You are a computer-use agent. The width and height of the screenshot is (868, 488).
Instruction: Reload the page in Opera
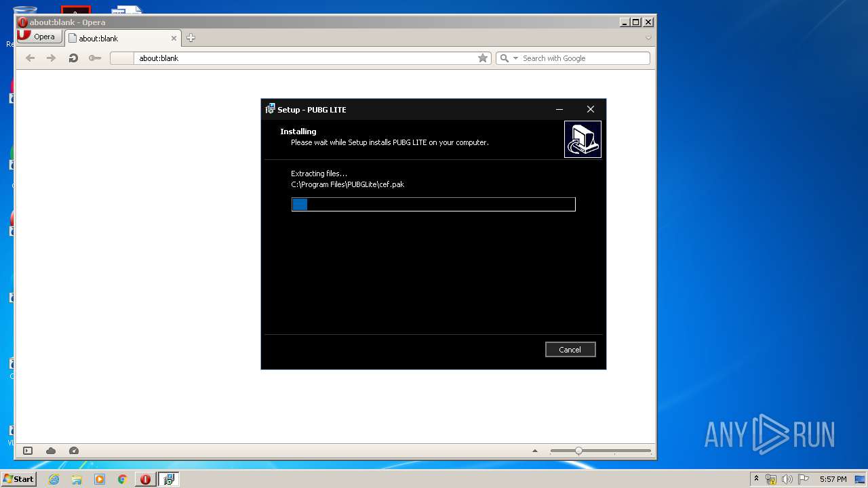[x=73, y=58]
